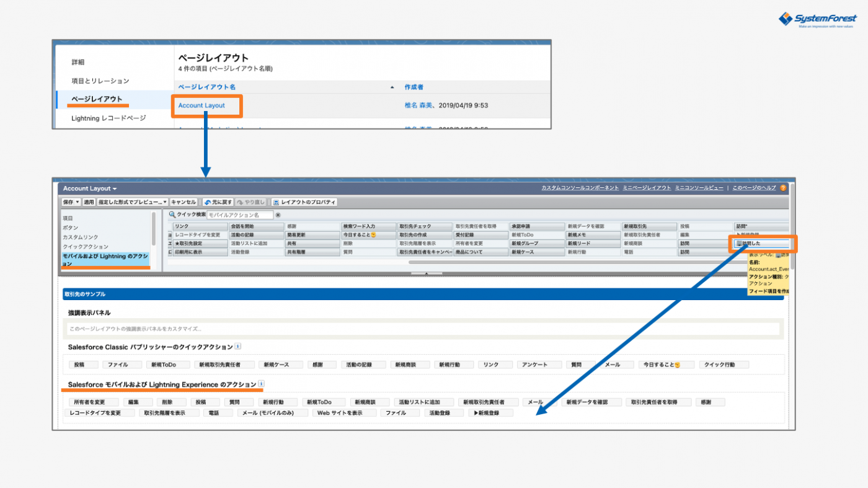Select 承認申請 in the palette
The width and height of the screenshot is (868, 488).
[538, 226]
